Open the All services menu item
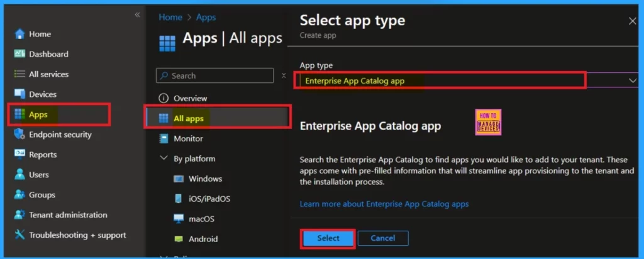644x259 pixels. [x=48, y=74]
